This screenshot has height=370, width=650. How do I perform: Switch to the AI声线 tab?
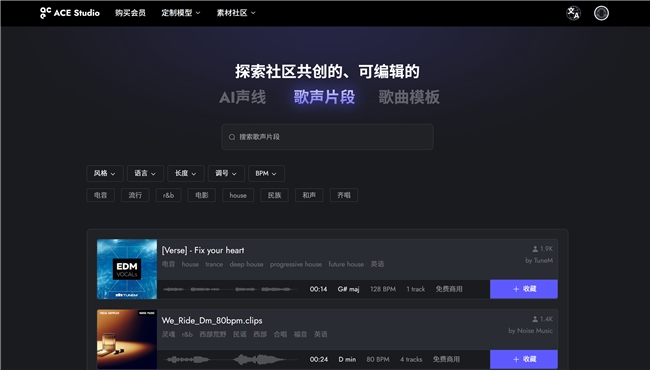coord(243,97)
